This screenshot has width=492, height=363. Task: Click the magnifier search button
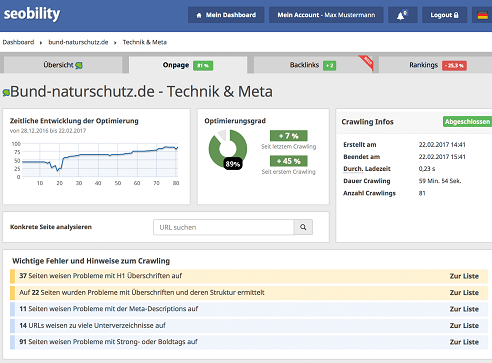click(303, 227)
